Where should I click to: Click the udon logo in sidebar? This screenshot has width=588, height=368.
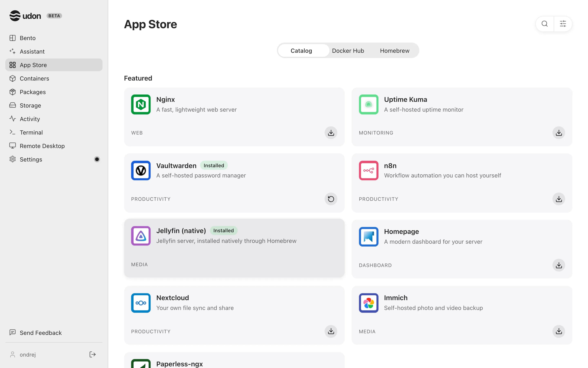click(x=25, y=16)
